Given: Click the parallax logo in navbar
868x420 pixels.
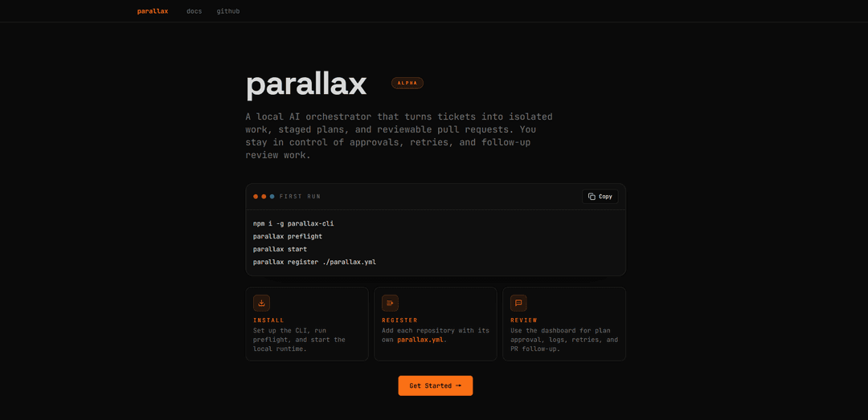Looking at the screenshot, I should [152, 11].
